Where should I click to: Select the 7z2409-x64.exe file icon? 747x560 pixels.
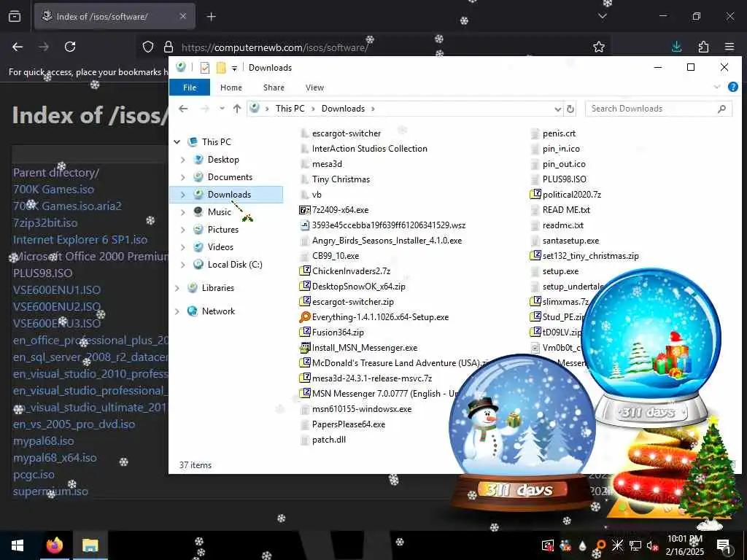point(305,210)
